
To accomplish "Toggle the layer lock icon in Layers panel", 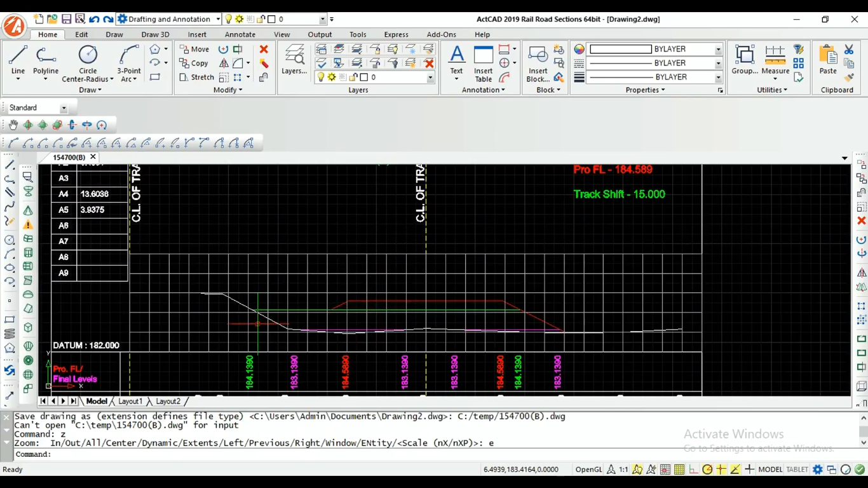I will coord(353,77).
